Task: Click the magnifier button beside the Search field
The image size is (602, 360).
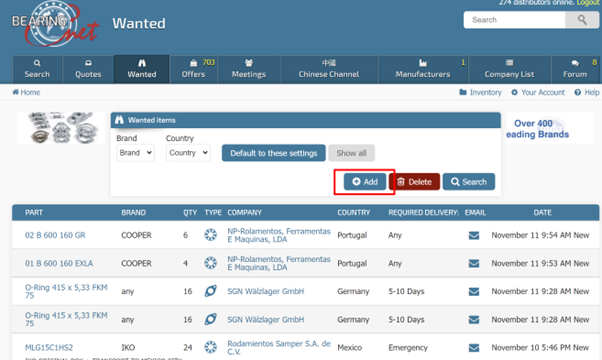Action: pos(582,20)
